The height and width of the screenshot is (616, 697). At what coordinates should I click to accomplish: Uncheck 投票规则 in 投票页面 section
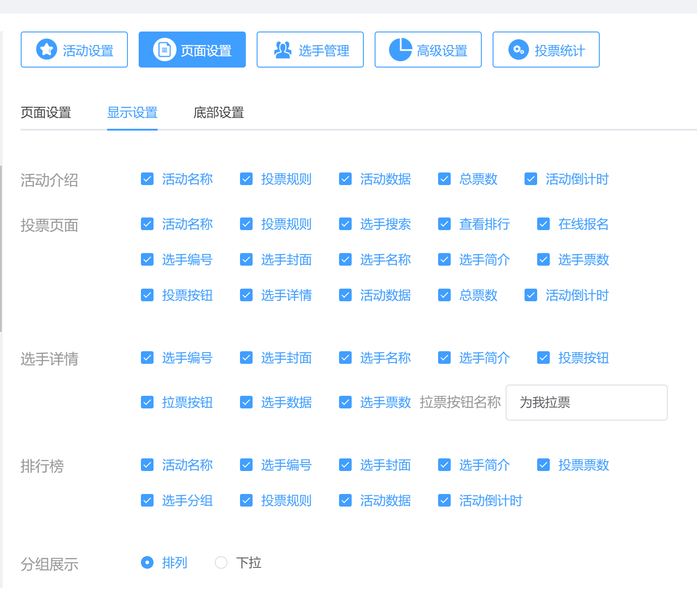246,224
